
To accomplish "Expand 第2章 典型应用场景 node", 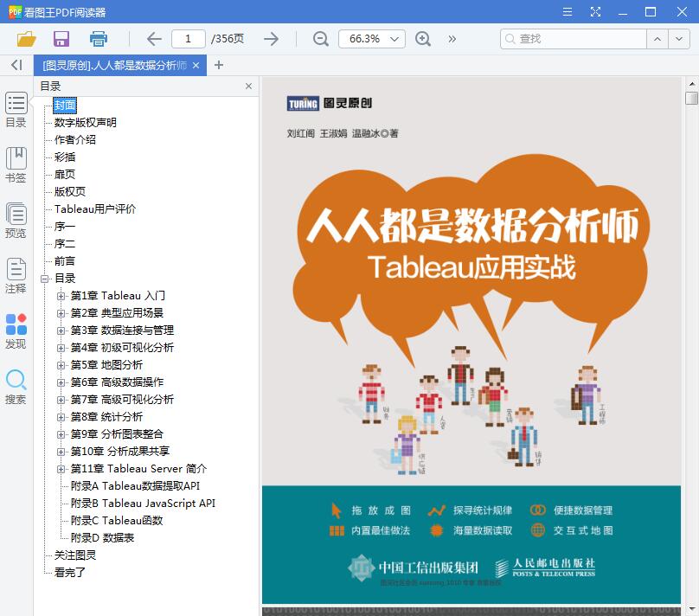I will 61,313.
